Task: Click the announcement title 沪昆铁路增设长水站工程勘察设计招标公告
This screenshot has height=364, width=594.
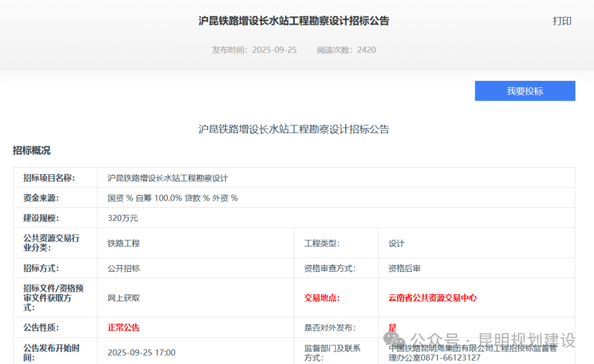Action: click(297, 21)
